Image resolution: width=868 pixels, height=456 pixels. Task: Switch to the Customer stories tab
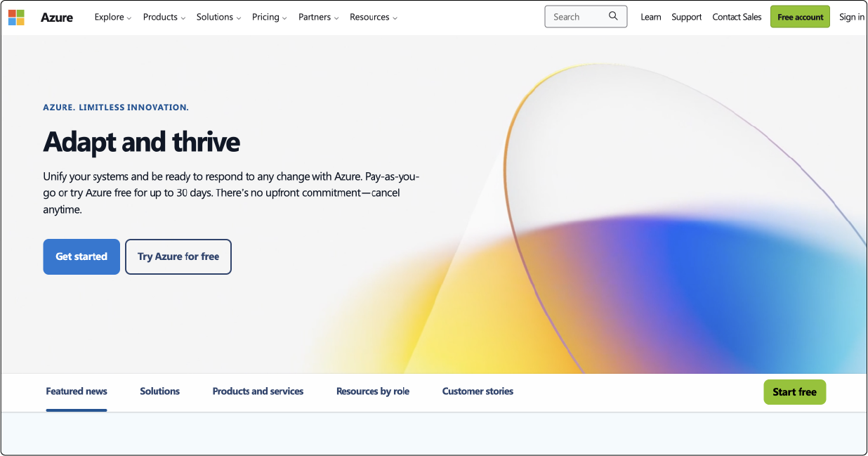[478, 391]
